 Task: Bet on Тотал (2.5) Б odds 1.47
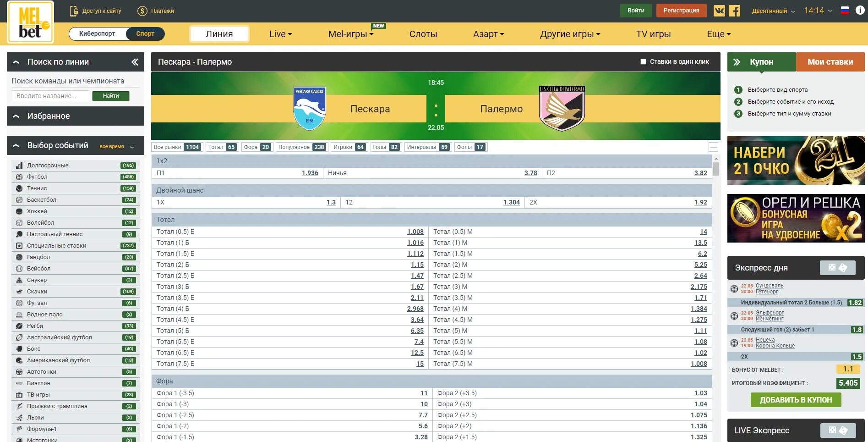tap(417, 276)
